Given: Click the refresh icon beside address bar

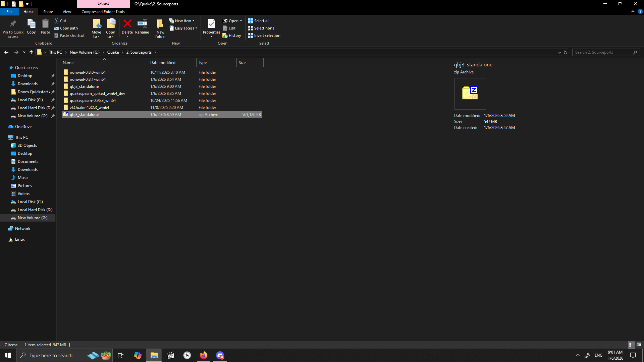Looking at the screenshot, I should coord(566,52).
